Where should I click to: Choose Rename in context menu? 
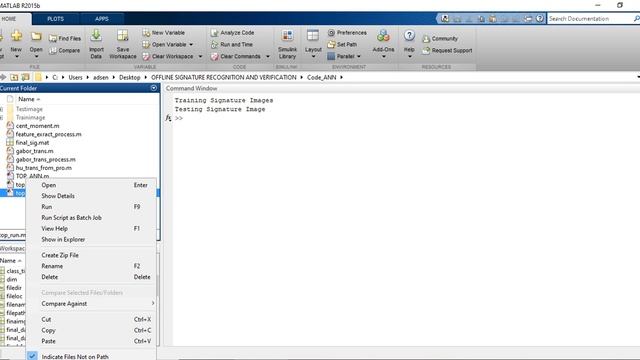(91, 266)
